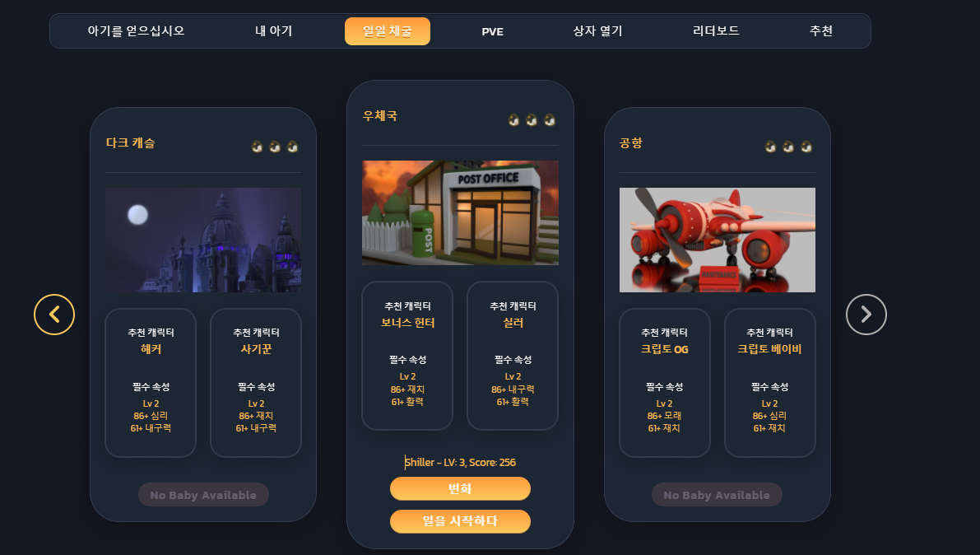This screenshot has width=980, height=555.
Task: Click the Shiller – LV: 3, Score: 256 text
Action: (x=460, y=463)
